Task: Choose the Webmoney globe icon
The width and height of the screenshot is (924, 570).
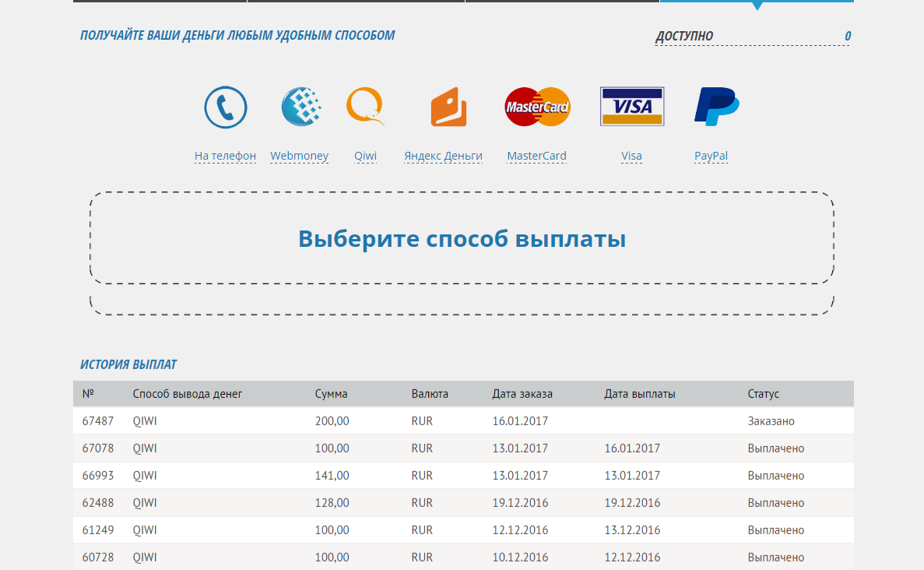Action: (300, 107)
